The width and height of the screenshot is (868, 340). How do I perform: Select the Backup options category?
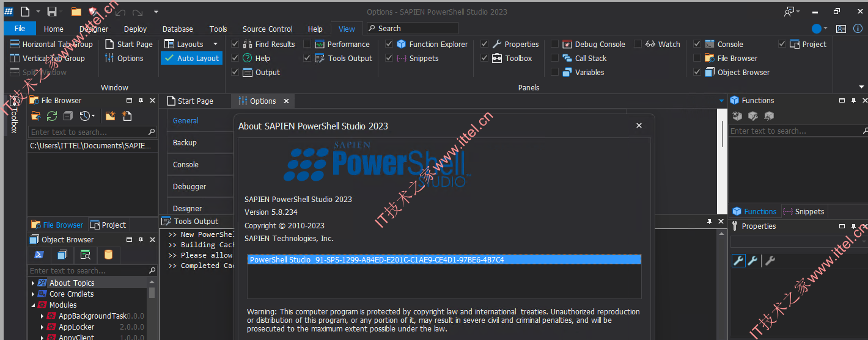click(200, 142)
